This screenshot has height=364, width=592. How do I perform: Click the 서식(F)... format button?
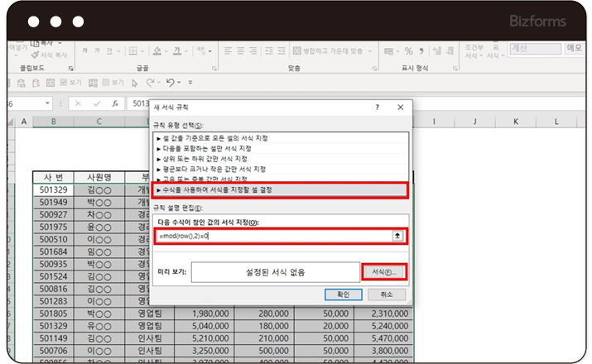tap(384, 271)
